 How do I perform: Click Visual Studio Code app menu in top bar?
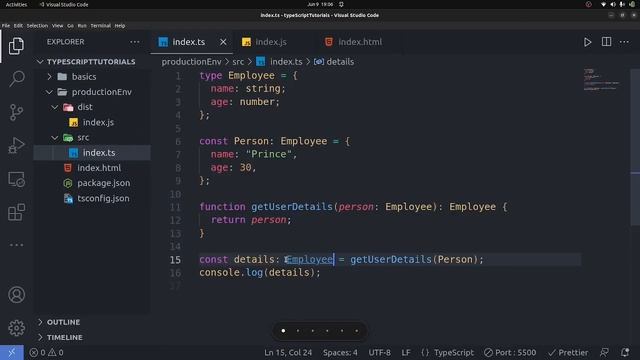[x=64, y=4]
